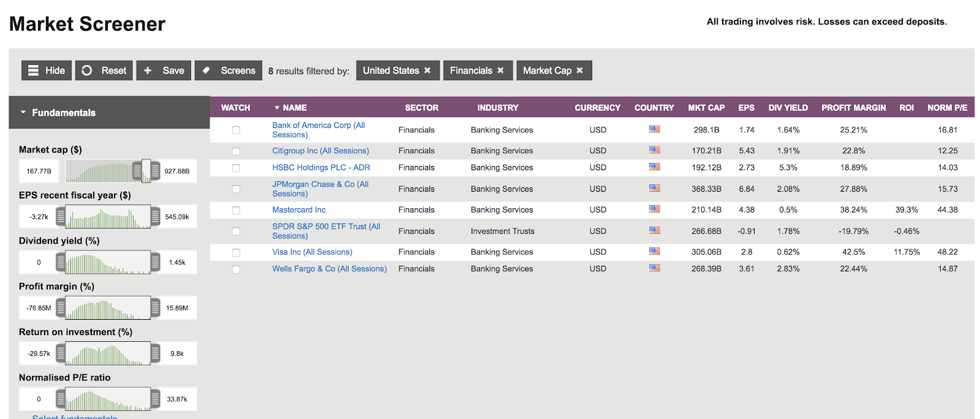The image size is (980, 419).
Task: Collapse the Fundamentals panel
Action: click(109, 113)
